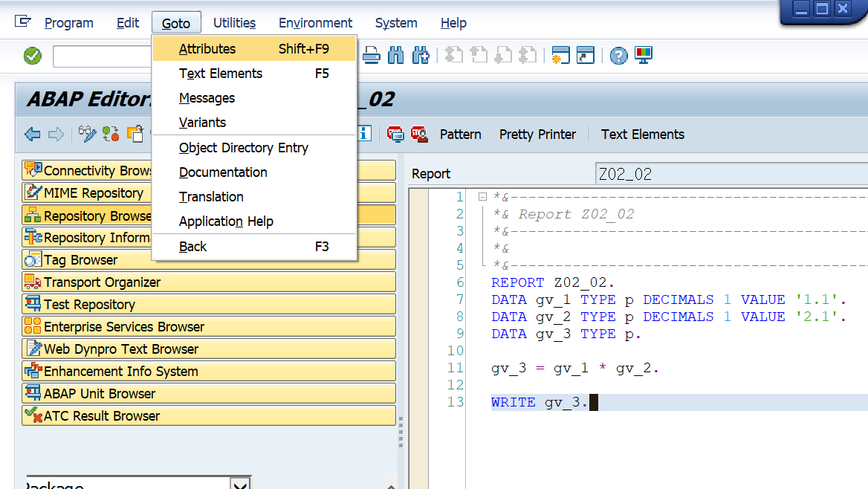Image resolution: width=868 pixels, height=489 pixels.
Task: Click the Report name field Z02_02
Action: [731, 174]
